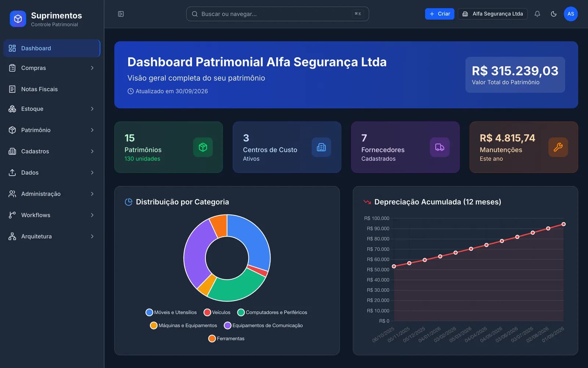Click the Estoque boxes sidebar icon
Screen dimensions: 588x368
pyautogui.click(x=12, y=109)
